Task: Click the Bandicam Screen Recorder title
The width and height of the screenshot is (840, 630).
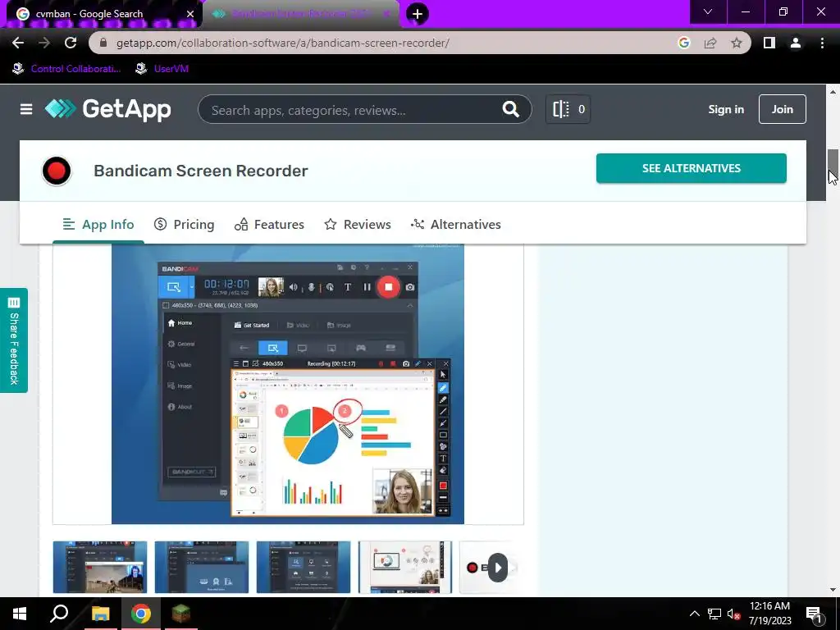Action: 201,171
